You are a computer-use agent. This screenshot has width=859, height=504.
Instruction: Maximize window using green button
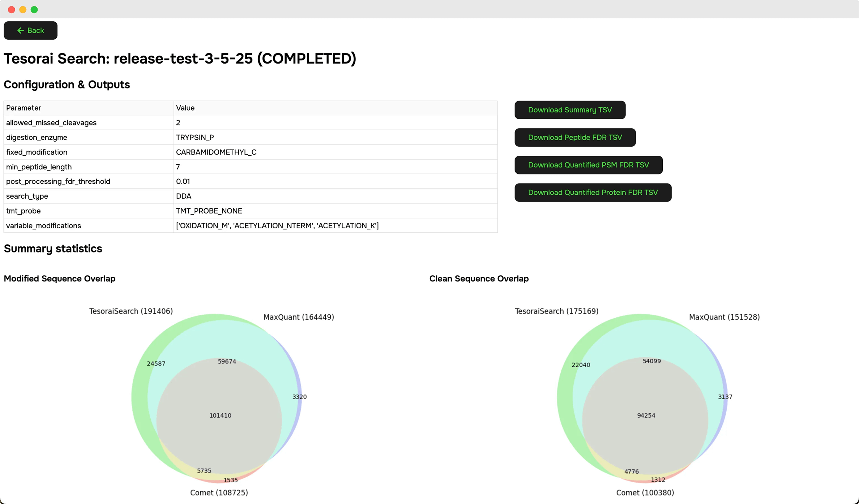(34, 10)
